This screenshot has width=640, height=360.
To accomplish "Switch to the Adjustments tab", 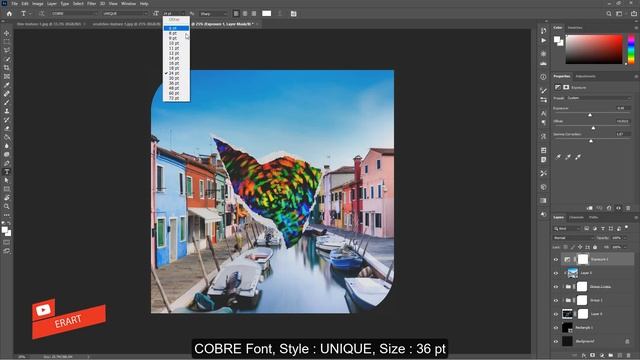I will 585,76.
